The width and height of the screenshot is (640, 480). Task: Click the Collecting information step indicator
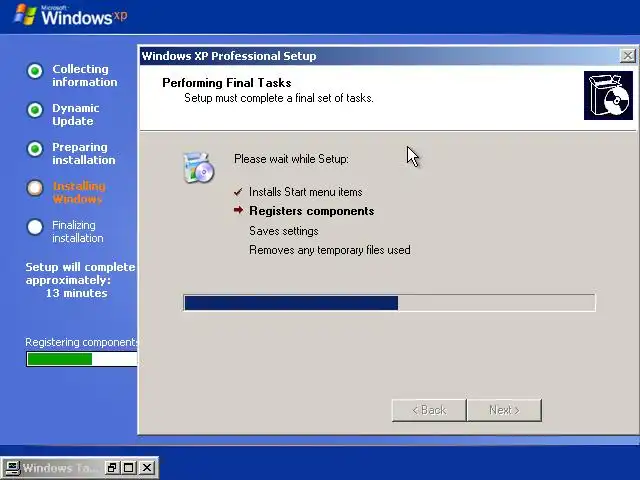(x=35, y=71)
